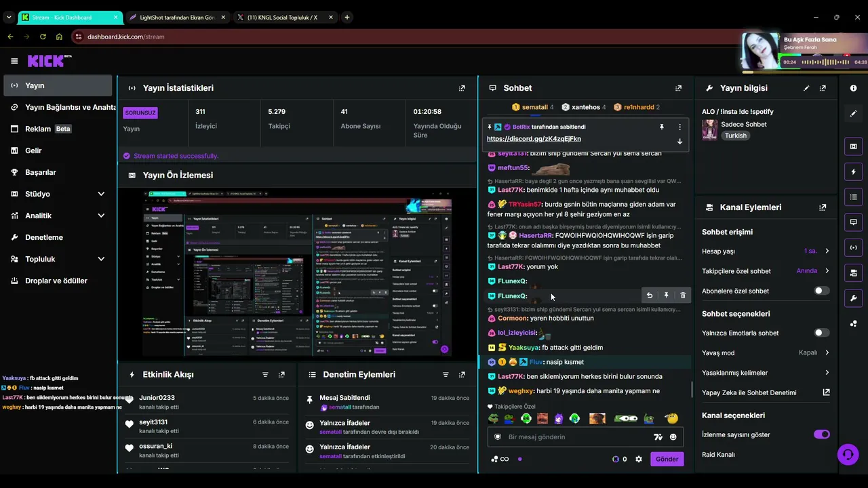This screenshot has height=488, width=868.
Task: Delete the hovered FLunexQ chat message
Action: [x=683, y=296]
